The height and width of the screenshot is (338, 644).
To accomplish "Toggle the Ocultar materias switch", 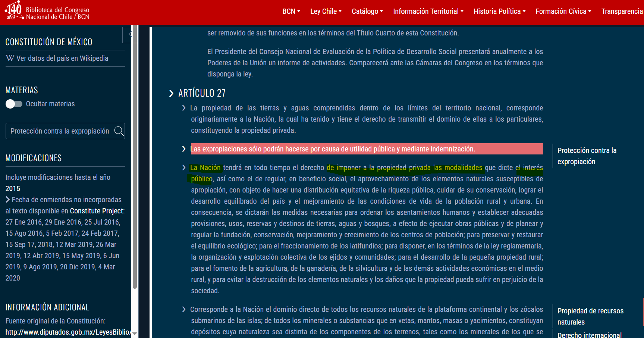I will pos(14,104).
